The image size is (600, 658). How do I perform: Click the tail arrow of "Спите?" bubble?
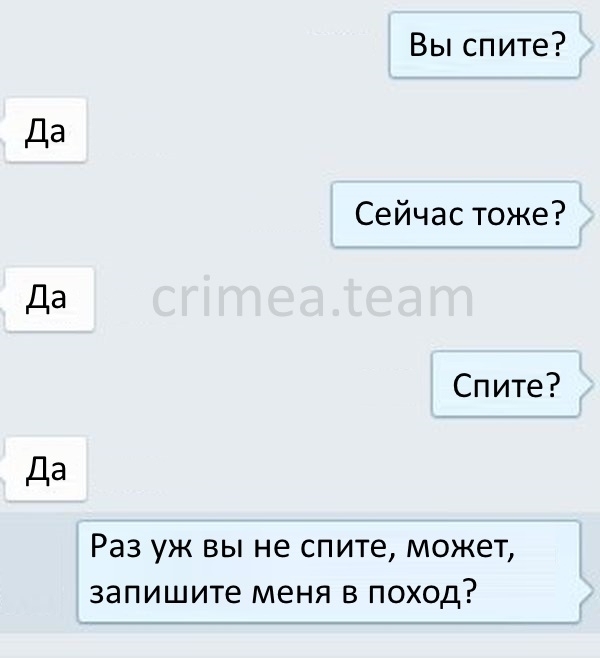[587, 385]
